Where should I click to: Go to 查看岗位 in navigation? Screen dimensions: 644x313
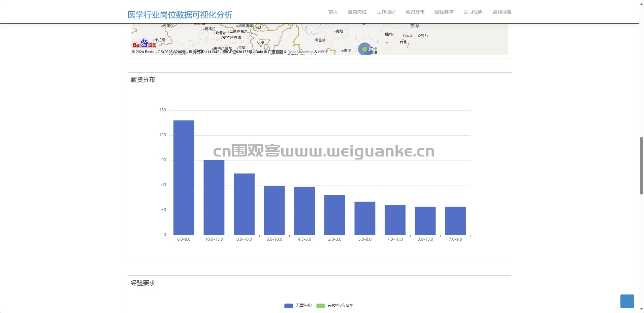point(357,12)
